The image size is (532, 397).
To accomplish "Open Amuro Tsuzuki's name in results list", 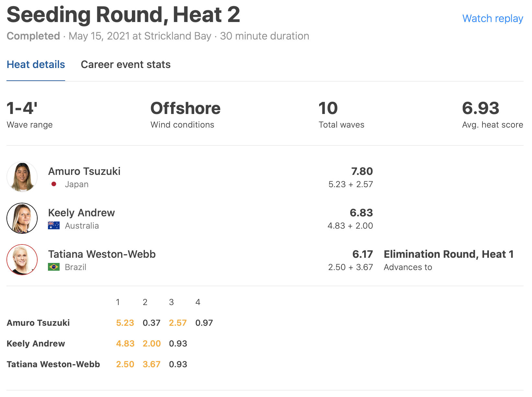I will (84, 171).
